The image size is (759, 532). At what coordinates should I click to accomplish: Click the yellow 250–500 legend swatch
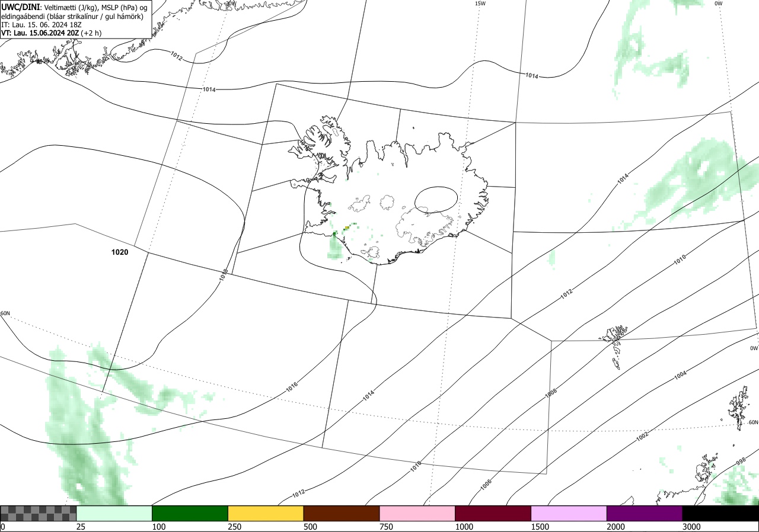point(266,513)
